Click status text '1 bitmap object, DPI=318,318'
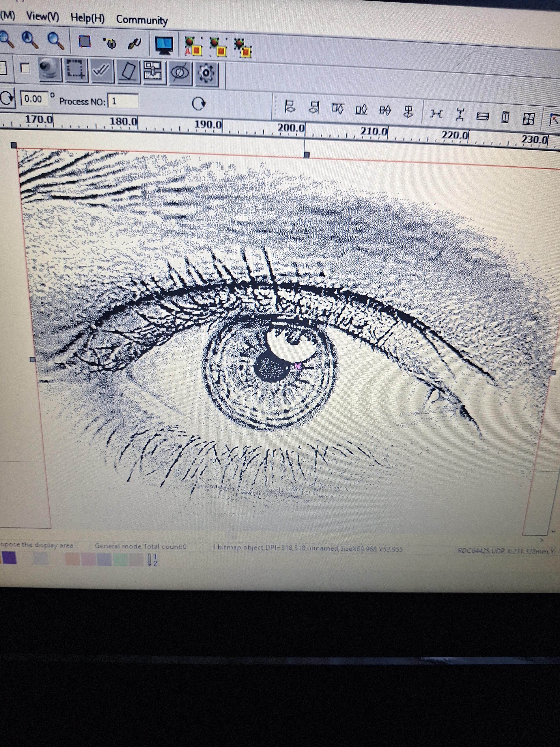 pos(259,547)
